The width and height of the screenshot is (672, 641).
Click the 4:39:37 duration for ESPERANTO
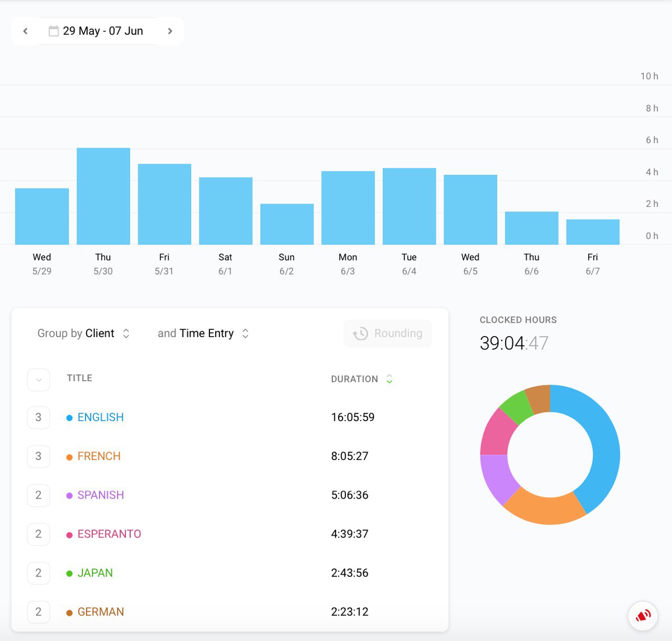(x=350, y=534)
